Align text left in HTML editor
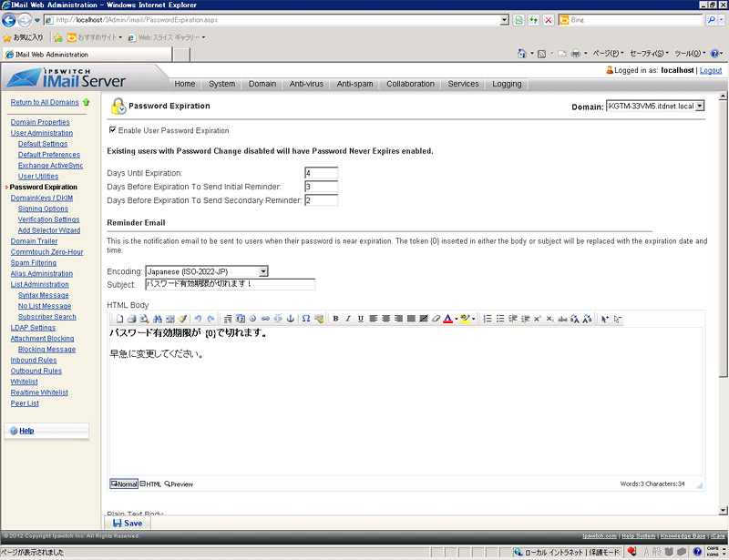Viewport: 729px width, 560px height. click(x=374, y=319)
